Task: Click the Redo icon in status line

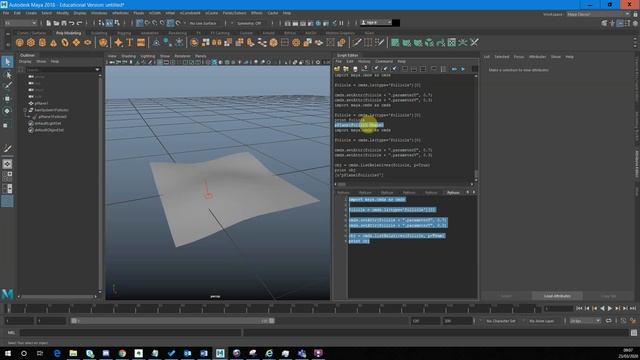Action: click(x=79, y=23)
